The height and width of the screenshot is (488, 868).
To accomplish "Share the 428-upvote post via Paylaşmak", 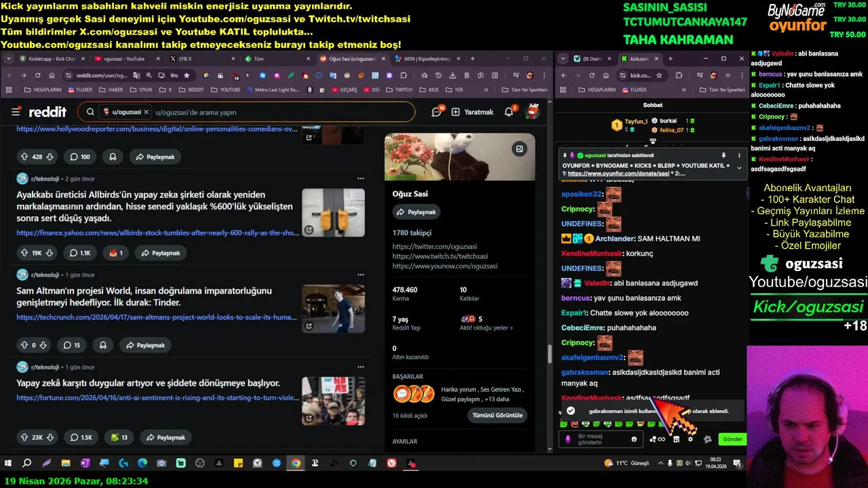I will pyautogui.click(x=155, y=157).
